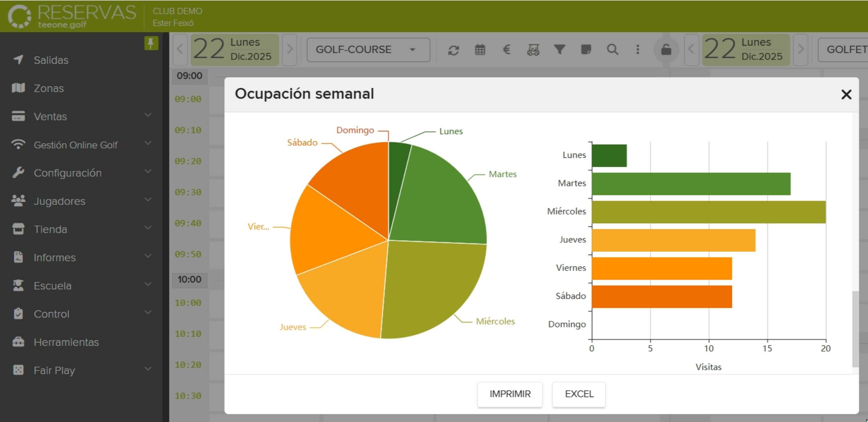Open the GOLF-COURSE dropdown
Viewport: 868px width, 422px height.
[368, 50]
